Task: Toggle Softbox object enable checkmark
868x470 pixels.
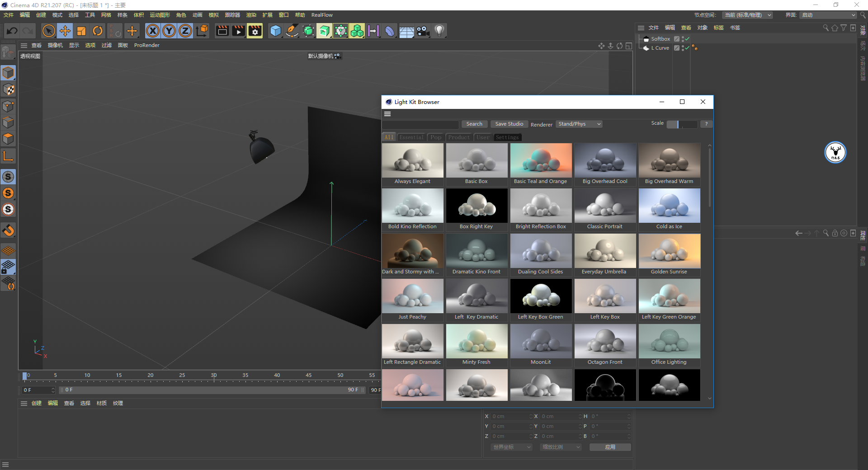Action: (x=688, y=39)
